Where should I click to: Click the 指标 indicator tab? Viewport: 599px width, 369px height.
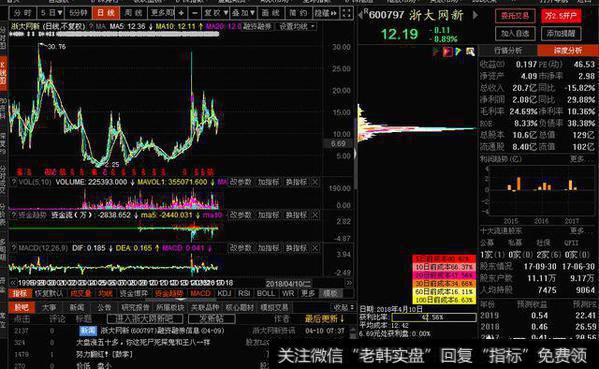[x=20, y=293]
